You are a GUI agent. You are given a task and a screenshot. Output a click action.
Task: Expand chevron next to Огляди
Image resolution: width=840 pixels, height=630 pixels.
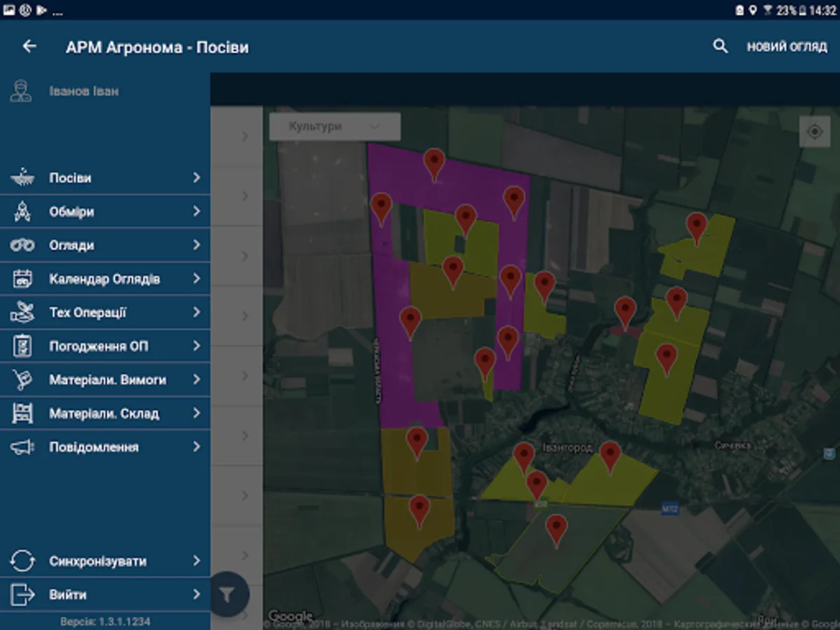[197, 245]
